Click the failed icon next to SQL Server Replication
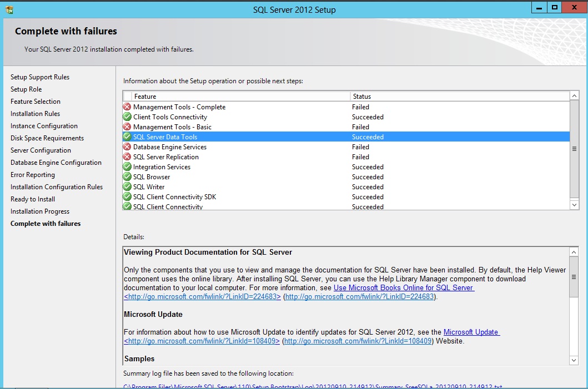The width and height of the screenshot is (588, 389). pos(127,157)
